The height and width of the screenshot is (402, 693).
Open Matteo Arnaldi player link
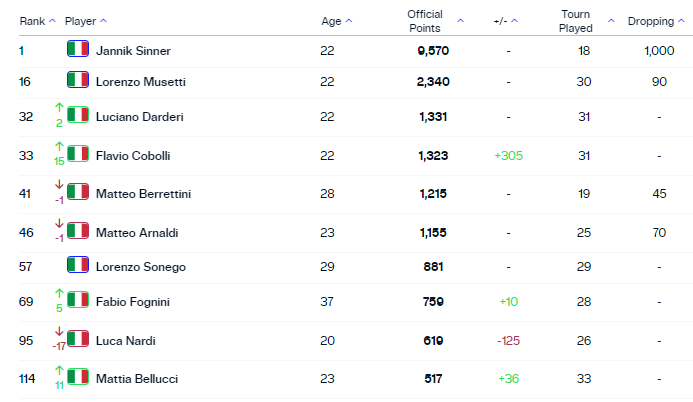pyautogui.click(x=137, y=233)
